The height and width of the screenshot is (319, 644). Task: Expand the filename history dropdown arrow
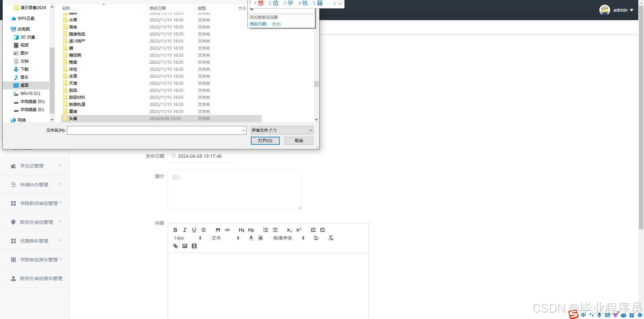tap(244, 130)
